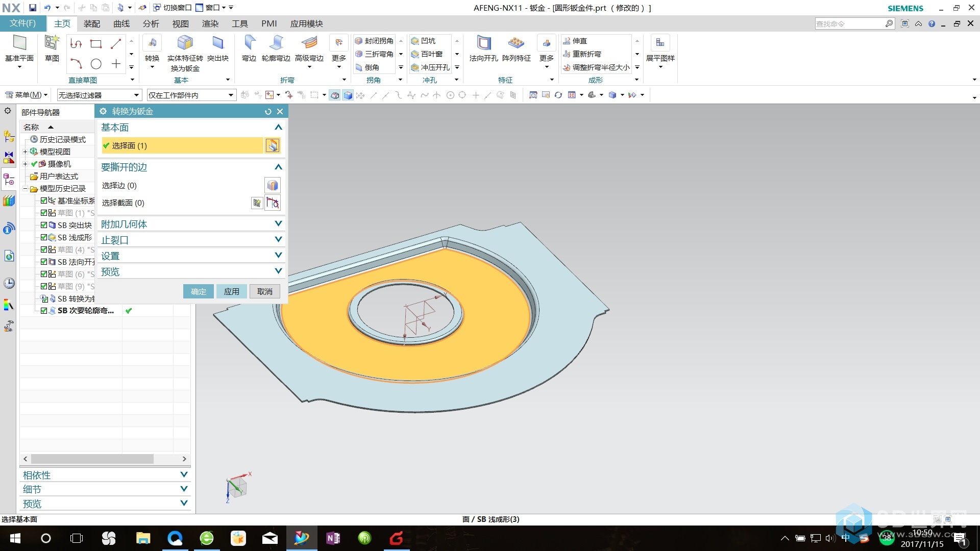Screen dimensions: 980x551
Task: Click the select face icon in base face row
Action: pos(273,146)
